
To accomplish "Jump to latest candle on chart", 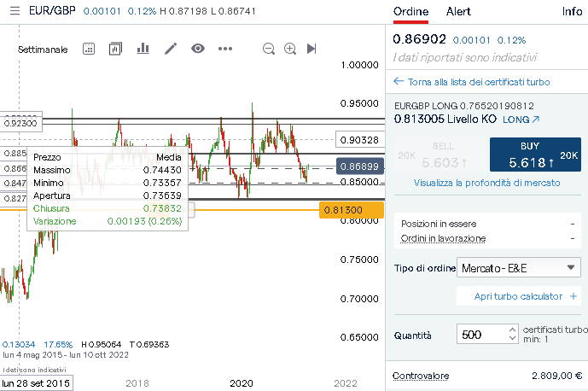I will pyautogui.click(x=311, y=49).
